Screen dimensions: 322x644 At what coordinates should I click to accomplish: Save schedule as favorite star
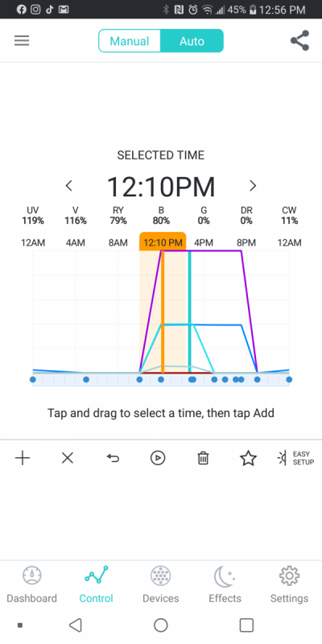(x=248, y=458)
